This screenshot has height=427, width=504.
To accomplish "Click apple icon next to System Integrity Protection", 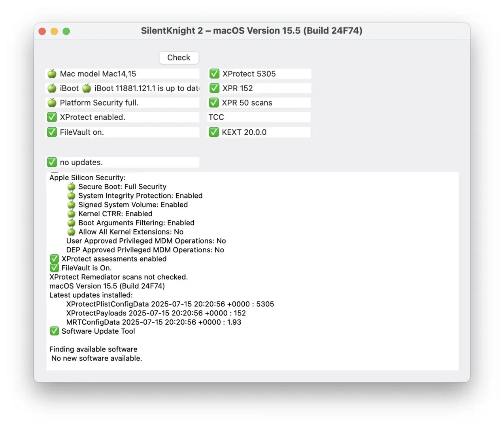I will tap(71, 196).
